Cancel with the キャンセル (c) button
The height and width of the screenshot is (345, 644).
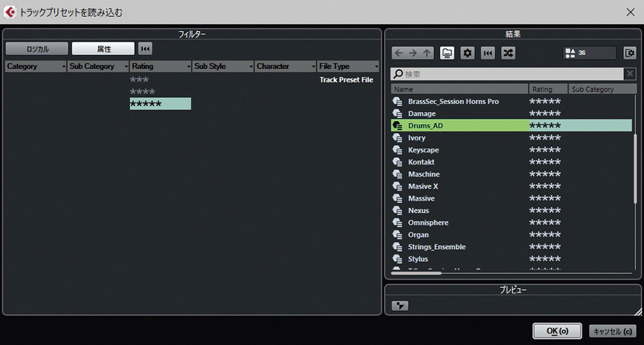[x=612, y=331]
